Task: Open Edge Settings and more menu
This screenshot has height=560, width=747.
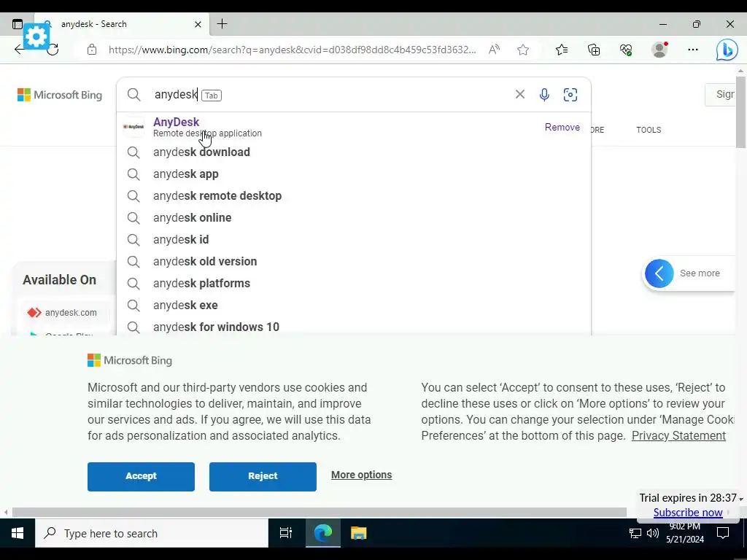Action: pyautogui.click(x=693, y=50)
